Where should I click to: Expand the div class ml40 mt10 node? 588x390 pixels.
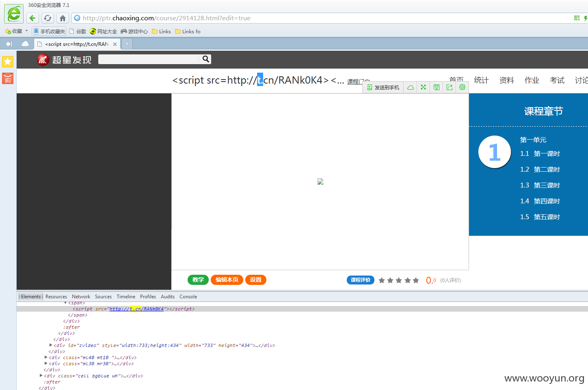tap(46, 358)
